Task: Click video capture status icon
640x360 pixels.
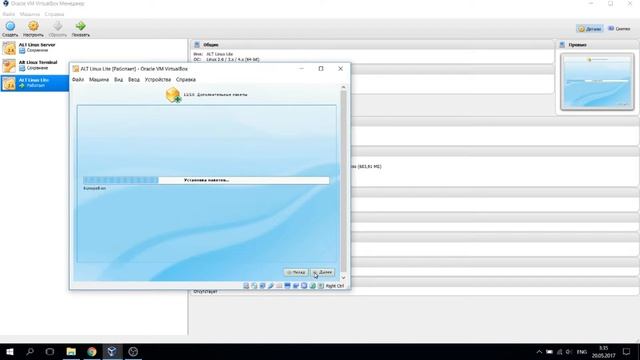Action: point(296,286)
